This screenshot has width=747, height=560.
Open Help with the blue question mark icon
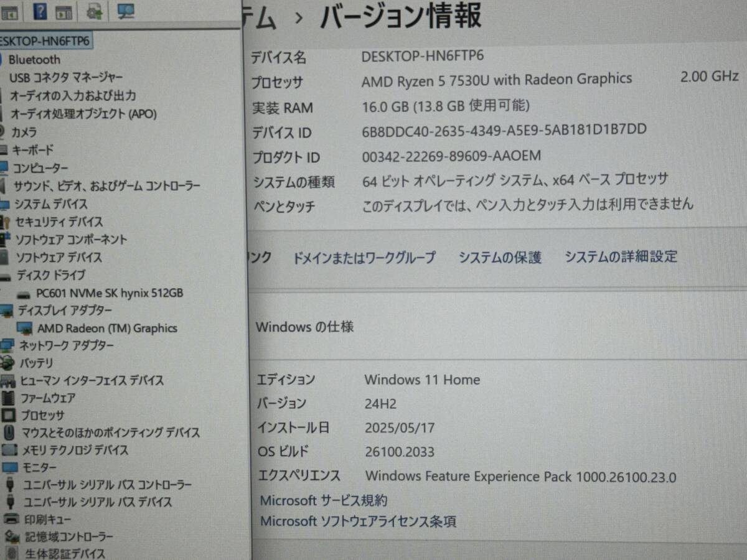pyautogui.click(x=39, y=11)
